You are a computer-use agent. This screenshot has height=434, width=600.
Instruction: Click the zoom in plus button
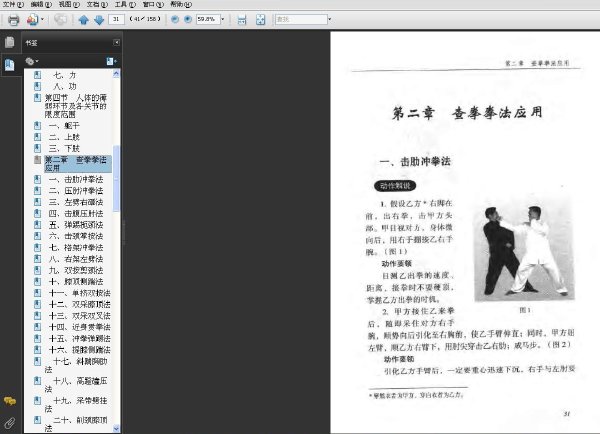pos(188,19)
